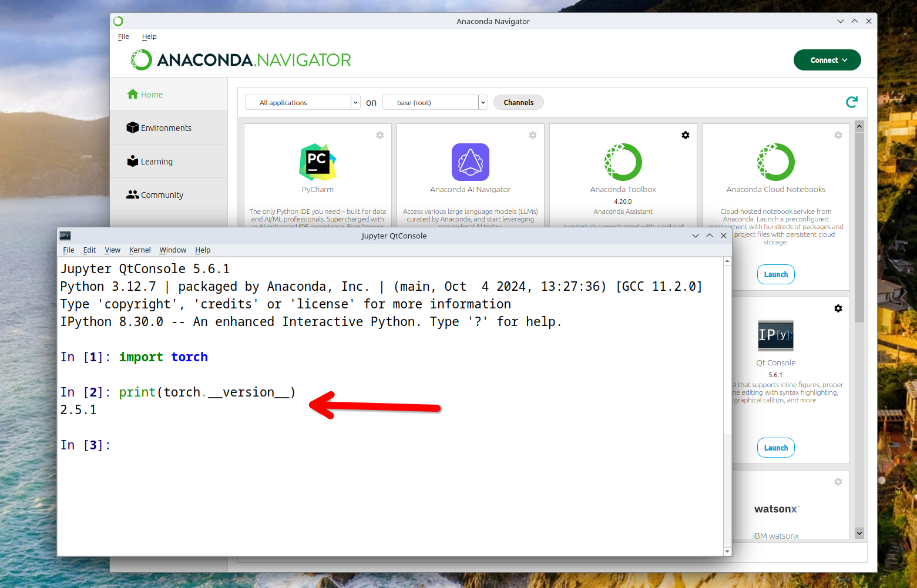This screenshot has height=588, width=917.
Task: Click the Qt Console 5.6.1 version text
Action: coord(776,375)
